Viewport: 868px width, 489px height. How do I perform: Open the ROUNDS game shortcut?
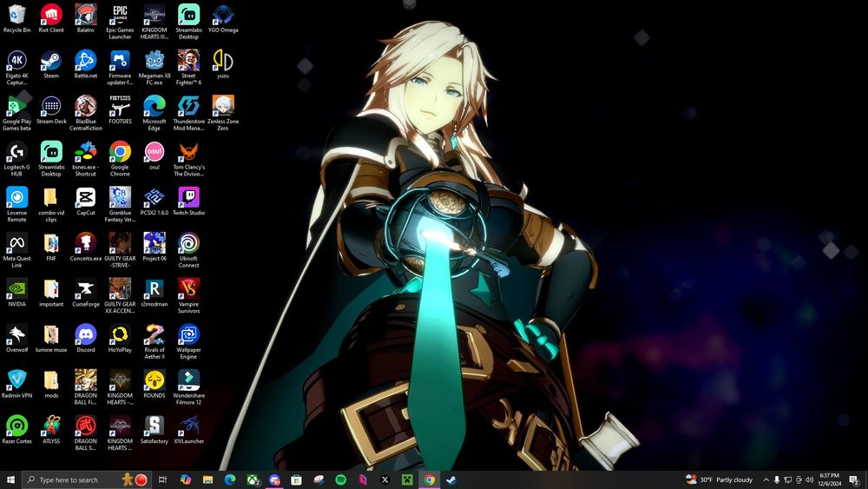point(154,384)
